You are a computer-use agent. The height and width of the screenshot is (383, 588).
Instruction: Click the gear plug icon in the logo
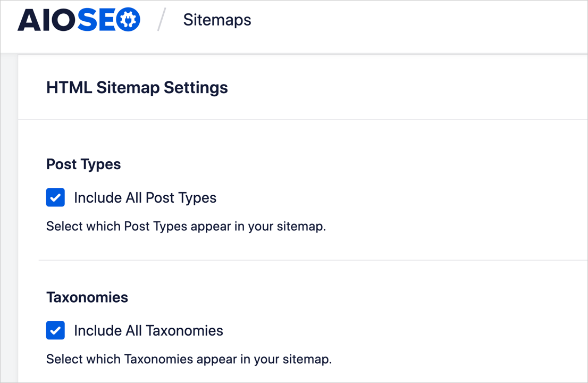(128, 20)
